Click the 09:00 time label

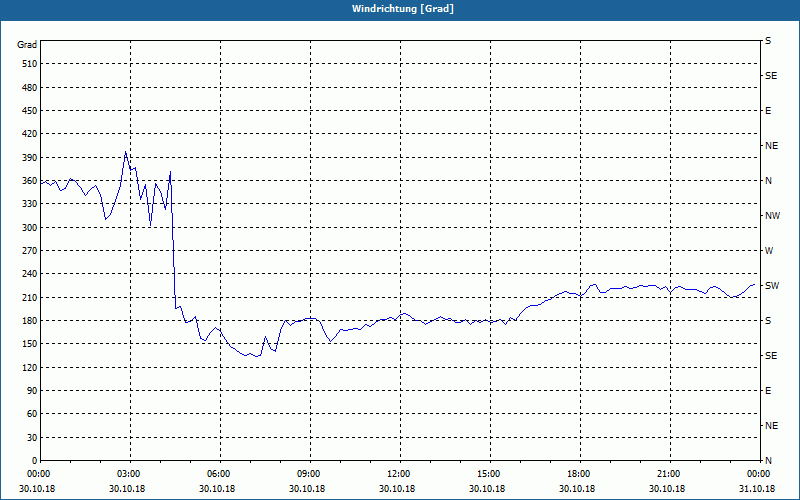click(x=307, y=474)
